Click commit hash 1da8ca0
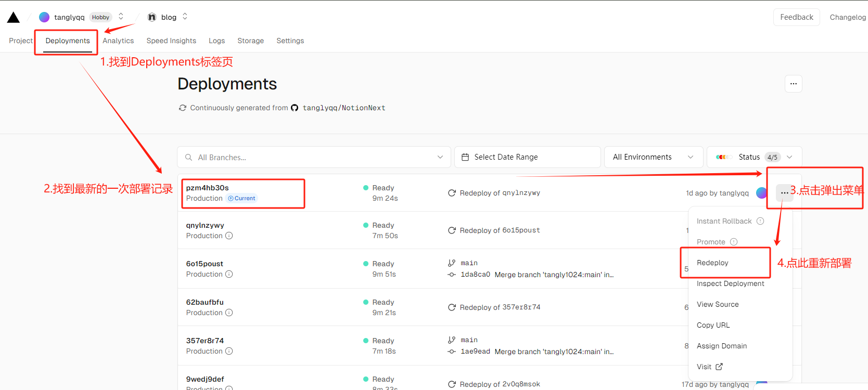 tap(475, 275)
